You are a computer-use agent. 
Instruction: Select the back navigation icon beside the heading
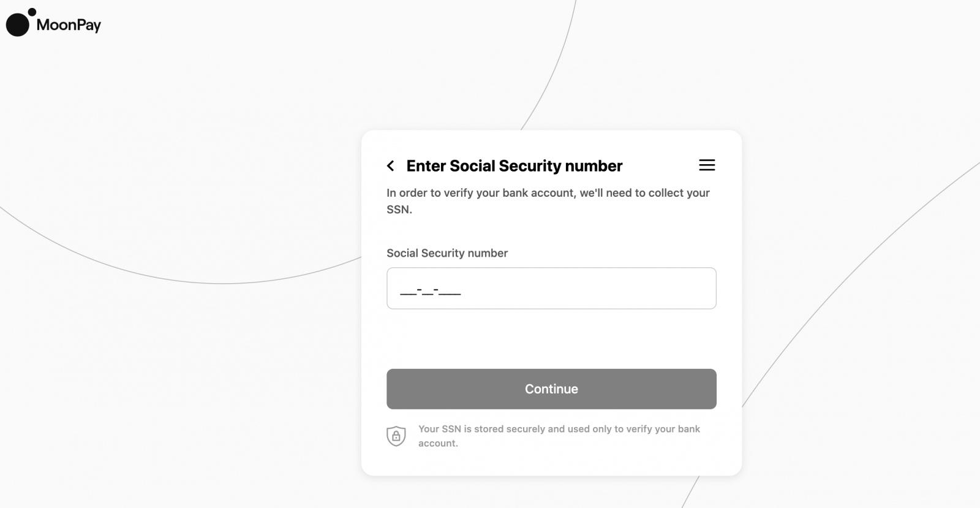(391, 165)
